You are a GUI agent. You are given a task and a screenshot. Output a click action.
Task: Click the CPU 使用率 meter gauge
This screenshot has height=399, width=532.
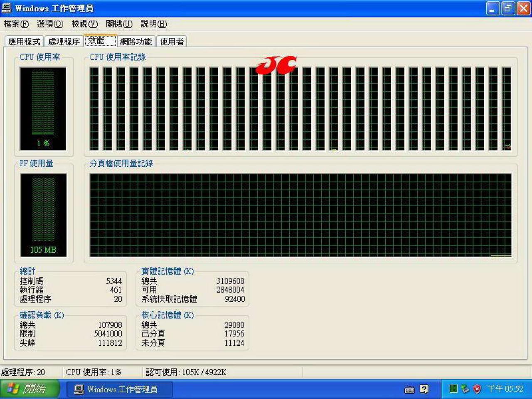(43, 109)
